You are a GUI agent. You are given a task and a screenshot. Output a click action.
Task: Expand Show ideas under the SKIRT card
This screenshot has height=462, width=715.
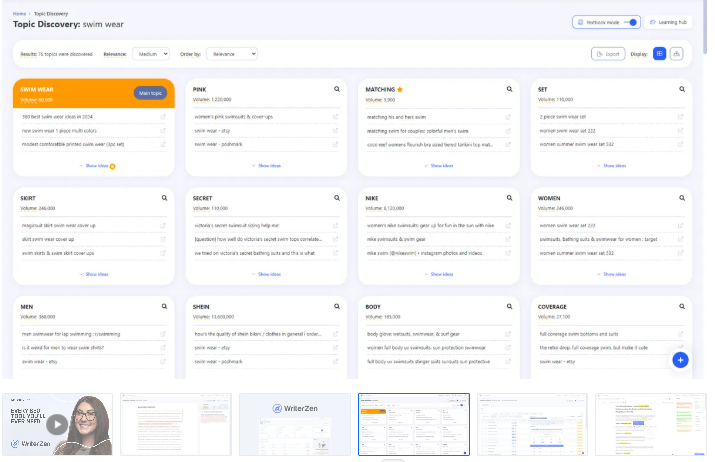tap(96, 273)
